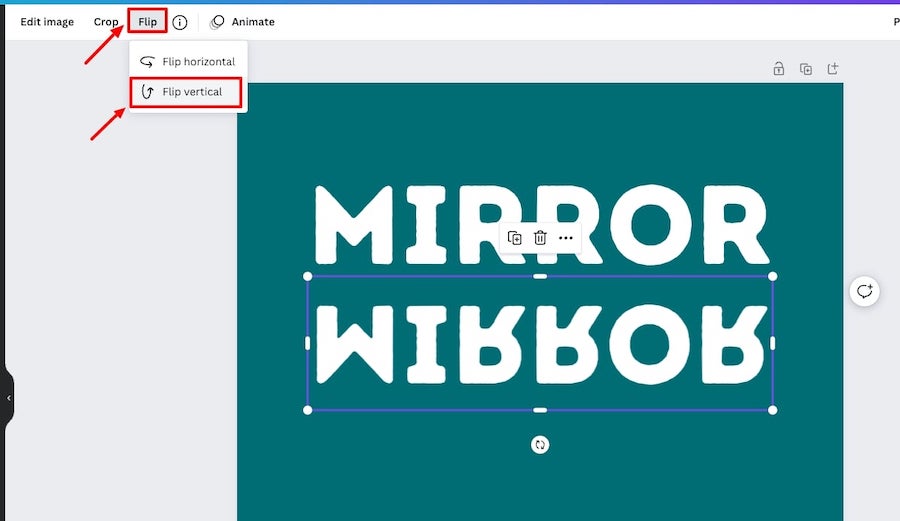Add new page with plus icon
This screenshot has width=900, height=521.
coord(833,69)
